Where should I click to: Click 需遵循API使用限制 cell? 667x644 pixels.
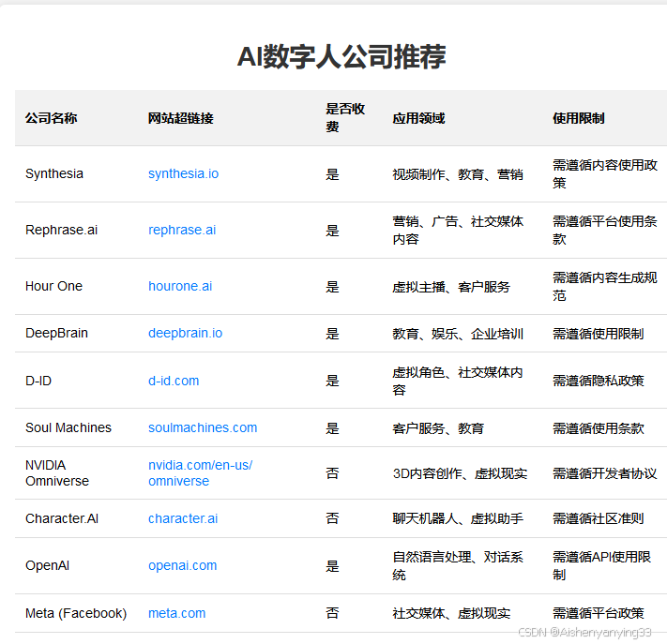(602, 566)
